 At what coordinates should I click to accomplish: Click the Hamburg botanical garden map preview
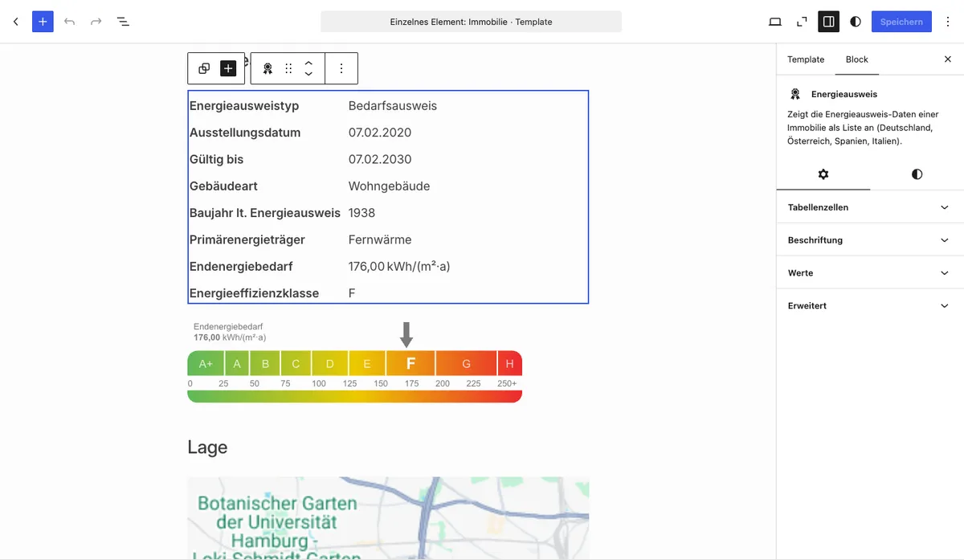pos(388,517)
